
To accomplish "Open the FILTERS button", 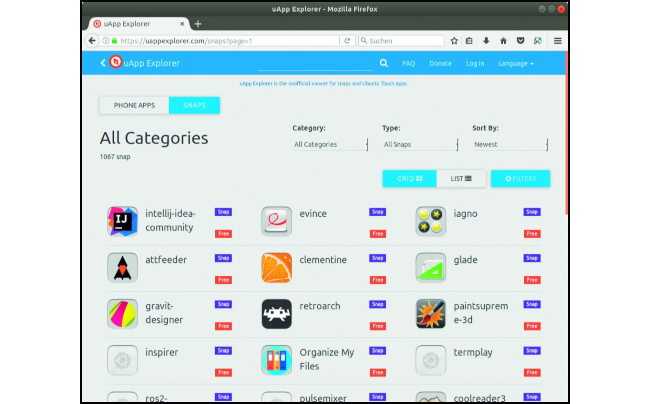I will 521,179.
